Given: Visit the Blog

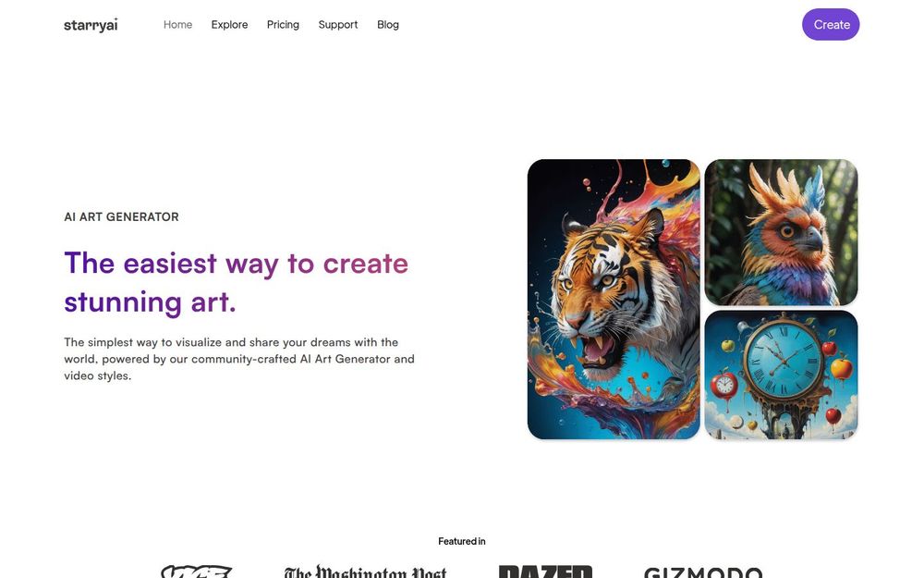Looking at the screenshot, I should click(x=388, y=25).
